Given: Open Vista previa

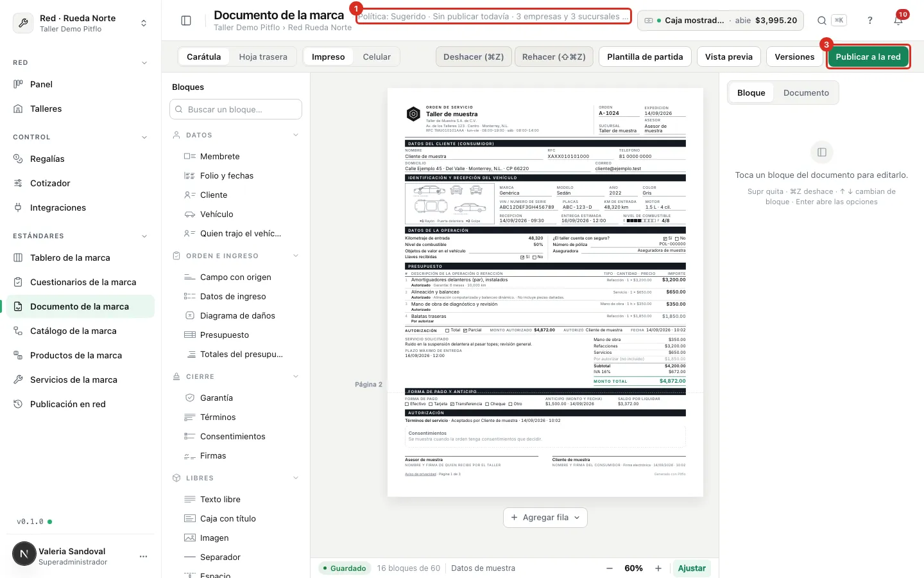Looking at the screenshot, I should (729, 57).
